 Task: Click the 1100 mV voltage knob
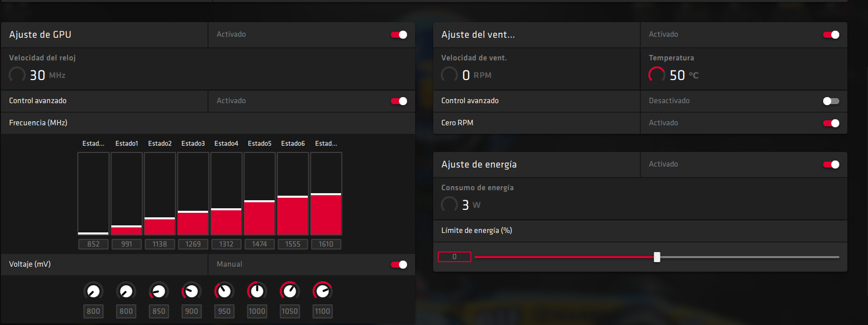point(322,291)
